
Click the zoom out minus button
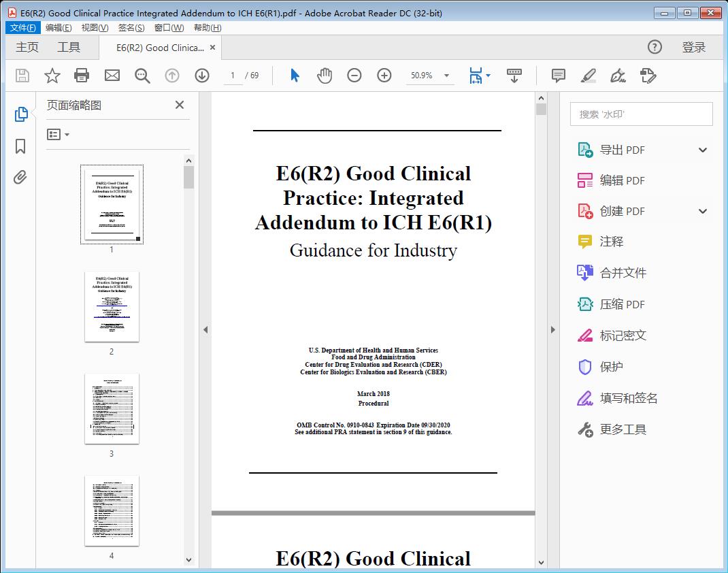[x=354, y=76]
